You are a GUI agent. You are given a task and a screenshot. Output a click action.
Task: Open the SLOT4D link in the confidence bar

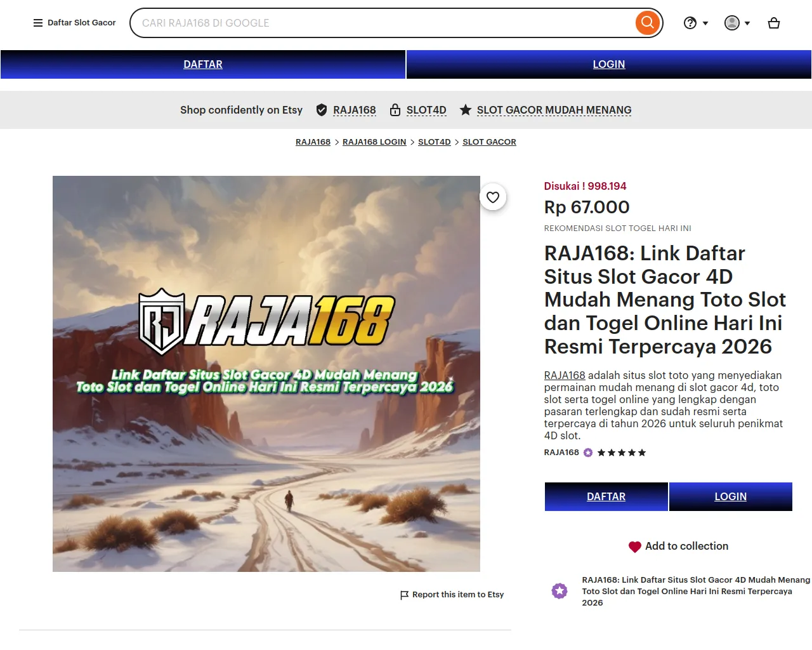pos(426,110)
